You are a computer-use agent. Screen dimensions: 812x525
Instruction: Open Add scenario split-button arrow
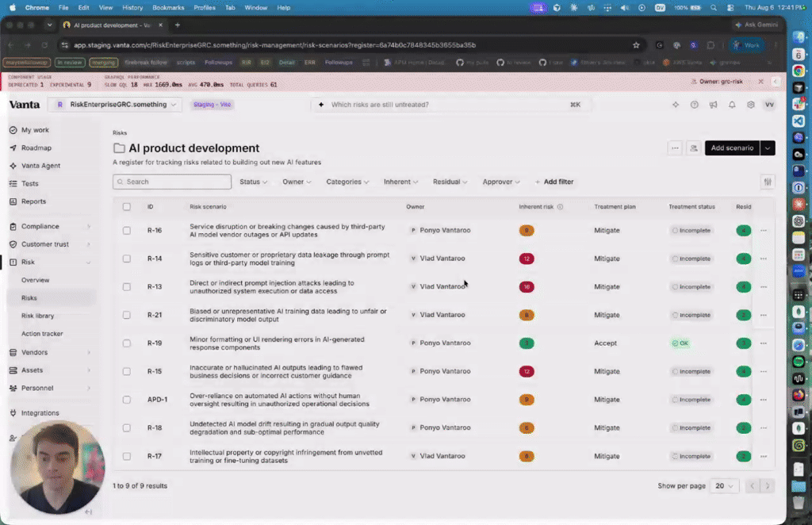point(768,148)
